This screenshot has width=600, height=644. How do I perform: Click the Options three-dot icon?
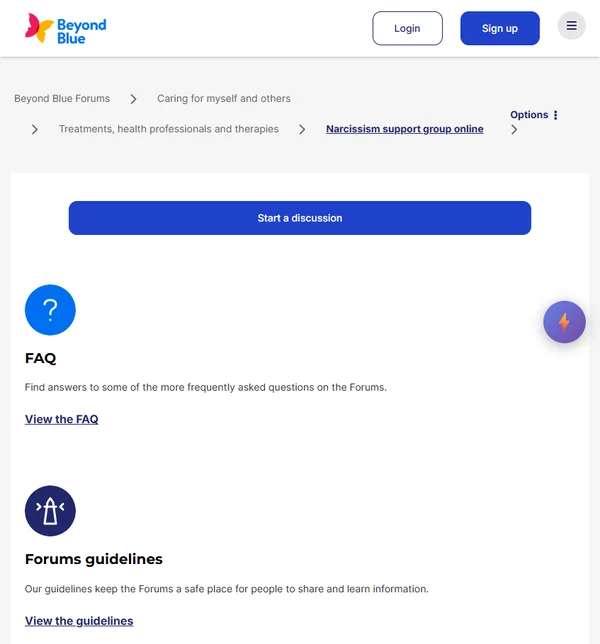(x=556, y=115)
